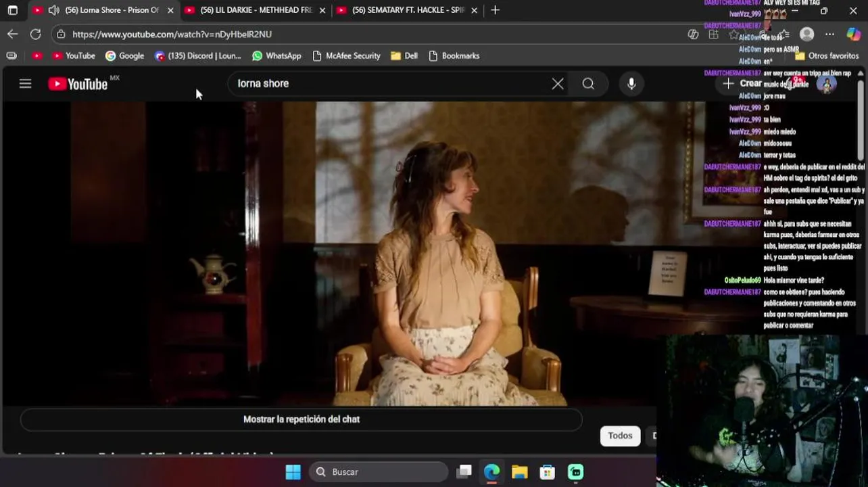
Task: Select the Todos filter chip
Action: tap(620, 436)
